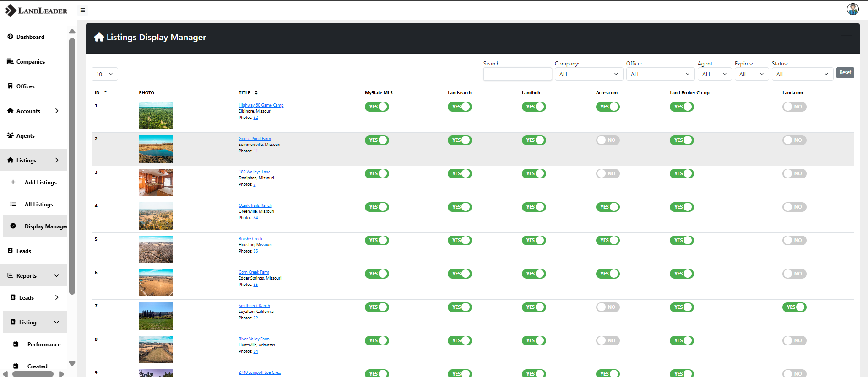Click the checkmark icon beside Display Manager
Screen dimensions: 868x377
pos(13,226)
